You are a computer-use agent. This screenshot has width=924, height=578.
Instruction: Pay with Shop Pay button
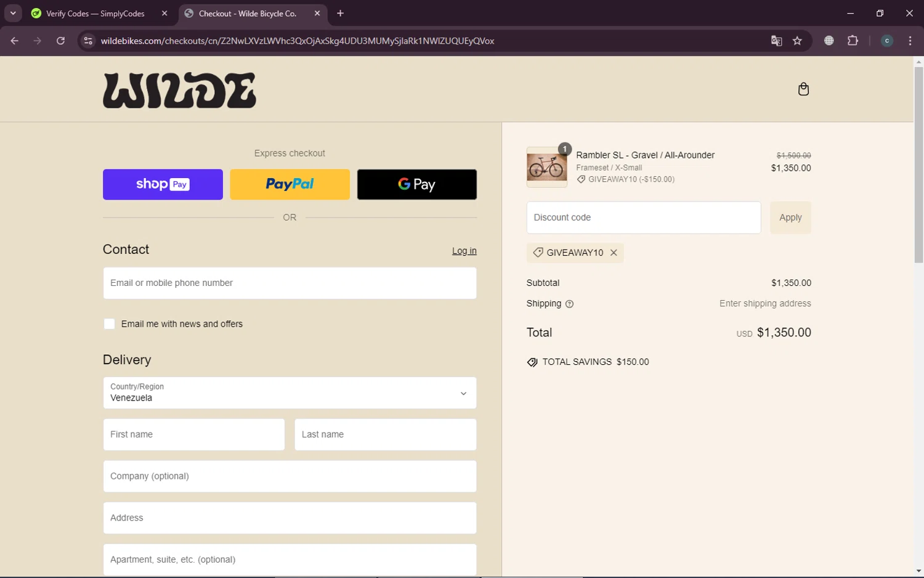pos(163,184)
